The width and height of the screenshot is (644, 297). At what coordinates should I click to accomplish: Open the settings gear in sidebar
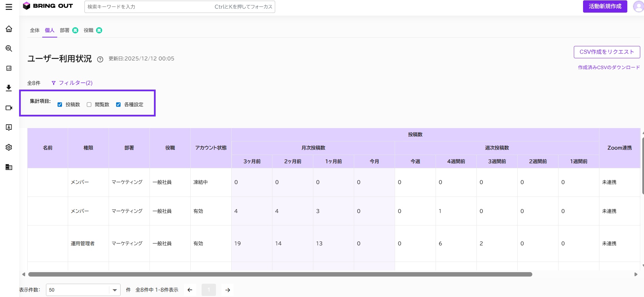tap(9, 147)
